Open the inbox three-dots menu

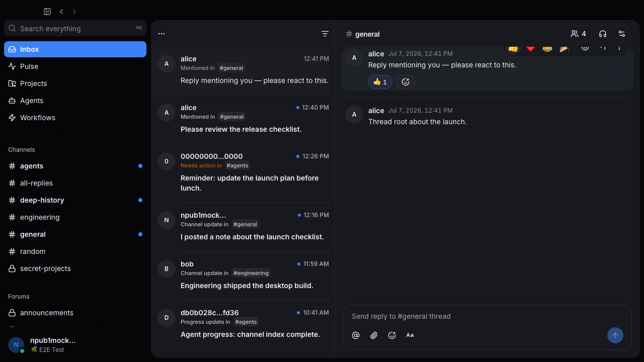click(x=162, y=34)
